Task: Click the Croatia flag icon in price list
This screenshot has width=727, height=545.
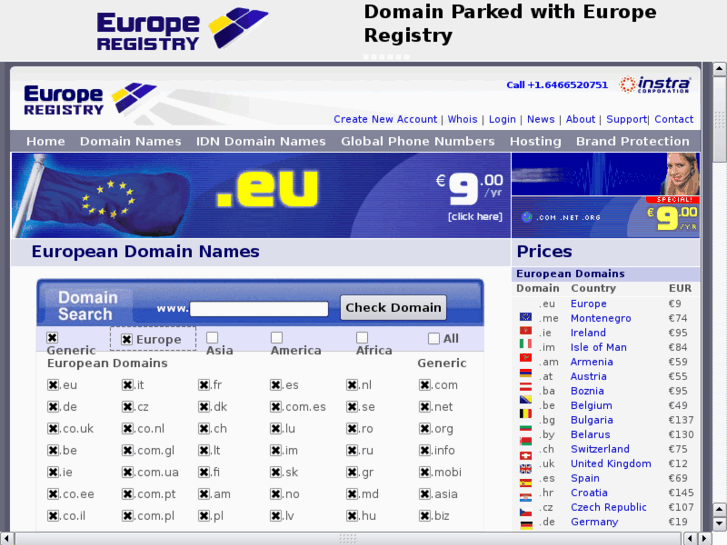Action: click(525, 498)
